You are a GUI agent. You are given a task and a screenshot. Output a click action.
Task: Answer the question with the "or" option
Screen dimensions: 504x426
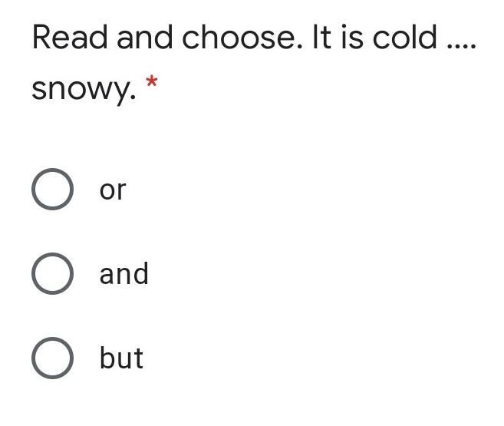click(53, 190)
